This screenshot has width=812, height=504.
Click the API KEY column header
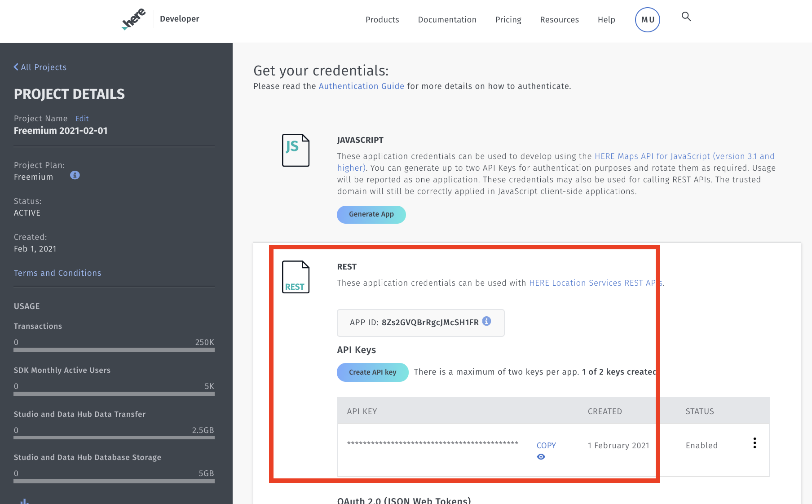(362, 411)
